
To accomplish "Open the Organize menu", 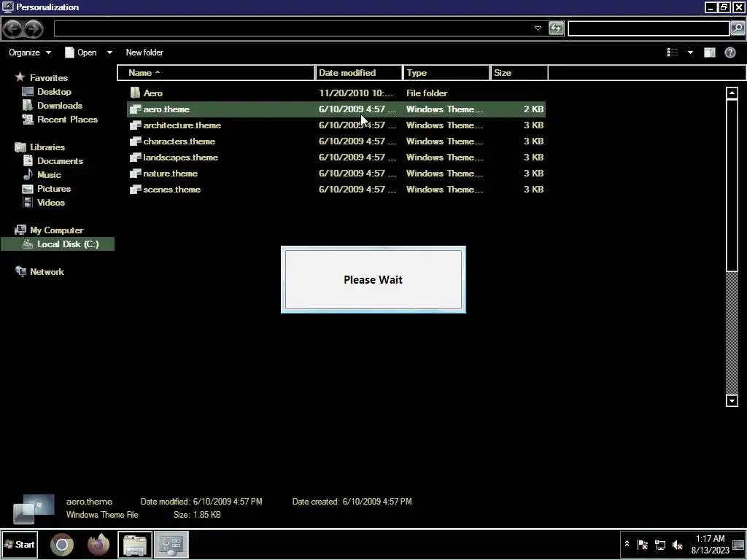I will [29, 52].
